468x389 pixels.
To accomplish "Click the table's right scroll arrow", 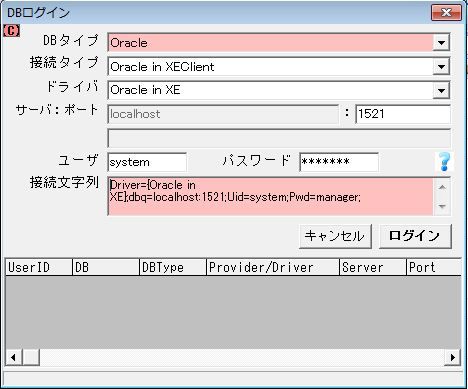I will (x=453, y=357).
